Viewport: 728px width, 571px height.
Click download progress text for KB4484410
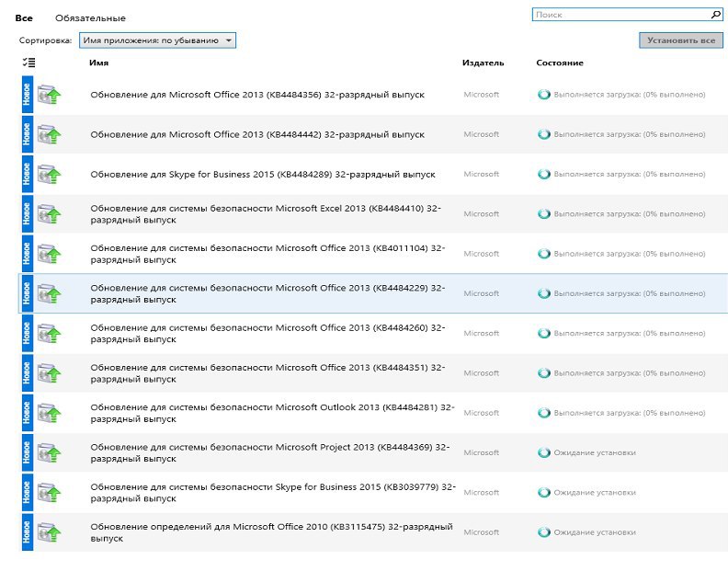click(629, 214)
